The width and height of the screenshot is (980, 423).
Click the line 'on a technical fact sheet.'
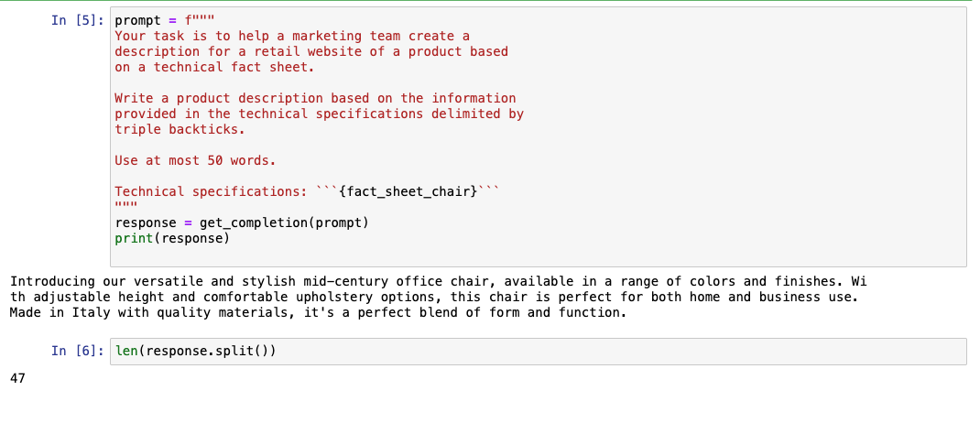[215, 67]
